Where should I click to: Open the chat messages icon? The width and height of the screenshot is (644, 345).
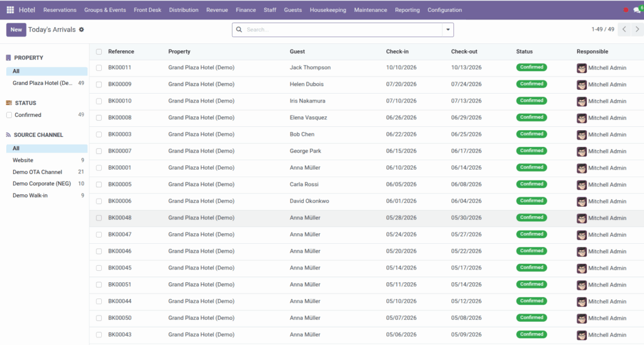tap(637, 10)
